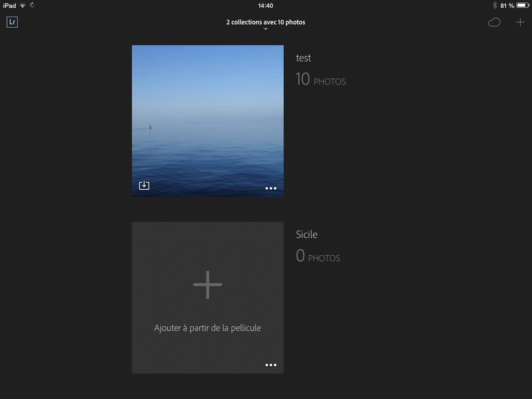Tap the '81 %' battery percentage
The width and height of the screenshot is (532, 399).
pyautogui.click(x=507, y=6)
